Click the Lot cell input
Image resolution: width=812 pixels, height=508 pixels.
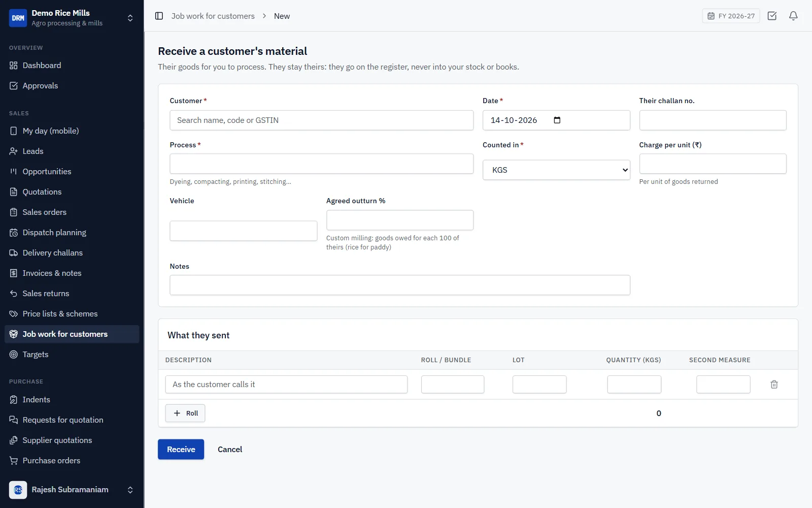pos(539,385)
